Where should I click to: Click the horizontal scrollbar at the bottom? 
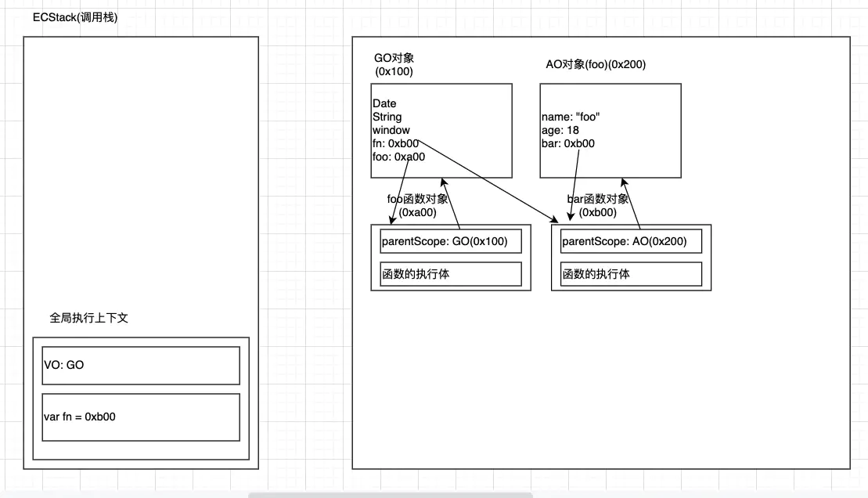[390, 495]
